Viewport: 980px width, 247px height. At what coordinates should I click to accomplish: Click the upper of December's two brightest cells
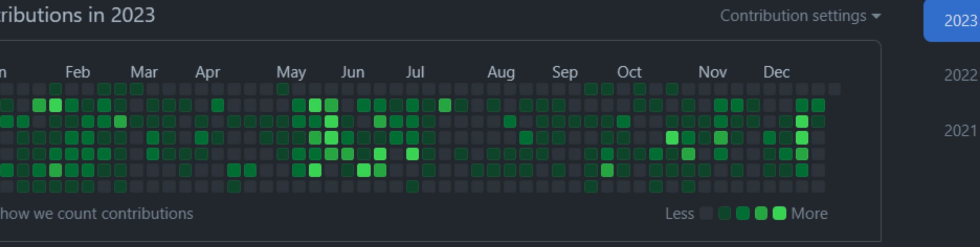802,122
